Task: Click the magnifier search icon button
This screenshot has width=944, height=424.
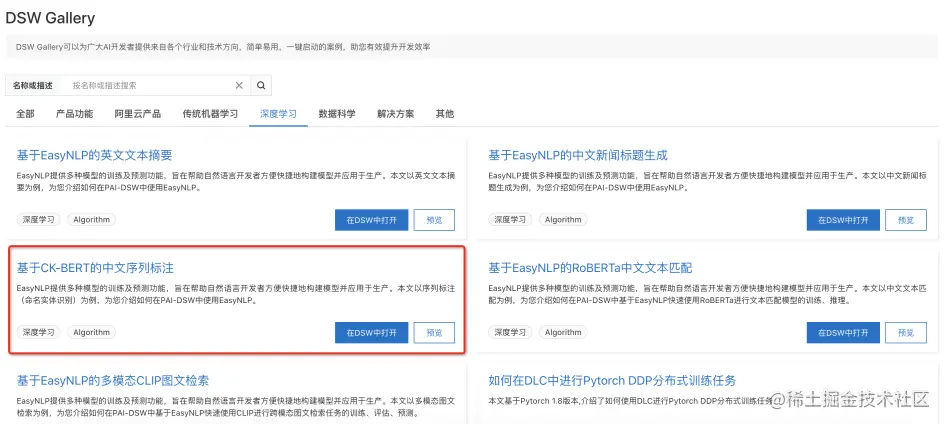Action: tap(261, 86)
